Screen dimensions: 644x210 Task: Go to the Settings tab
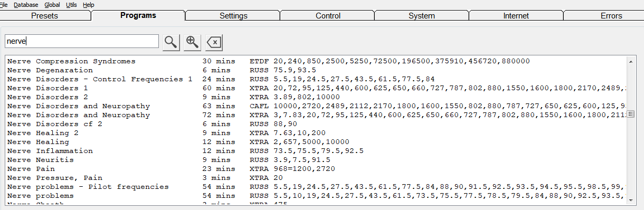233,16
